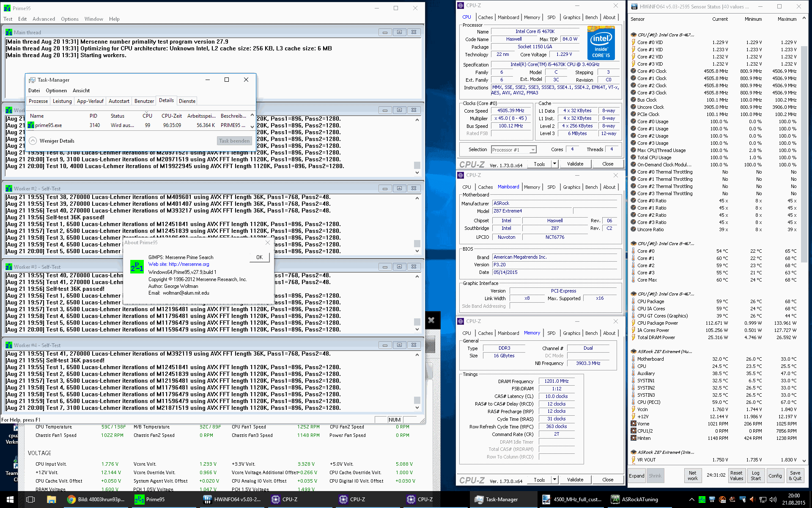Open the Options menu in Prime95
Screen dimensions: 812x508
70,19
